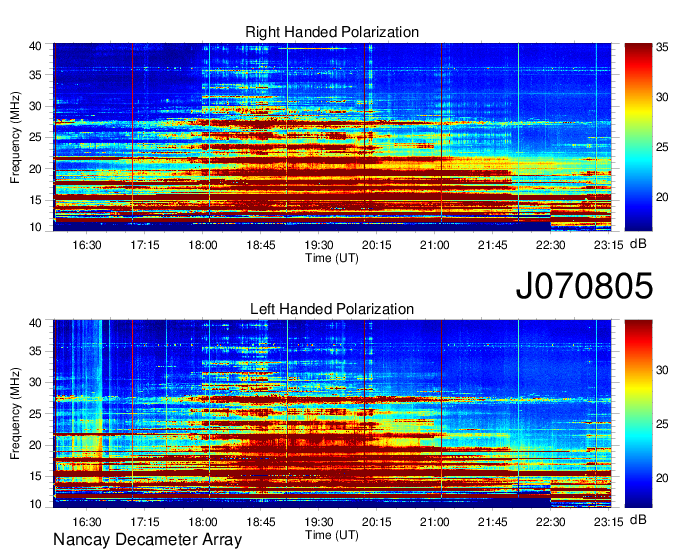Click "15" frequency tick of Left Handed plot
The height and width of the screenshot is (552, 680).
35,476
